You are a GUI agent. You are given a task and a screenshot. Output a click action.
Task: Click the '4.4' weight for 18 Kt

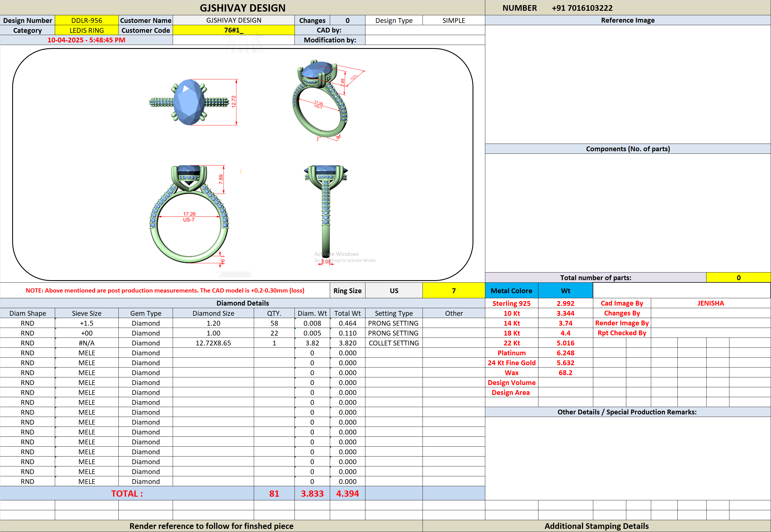[566, 333]
